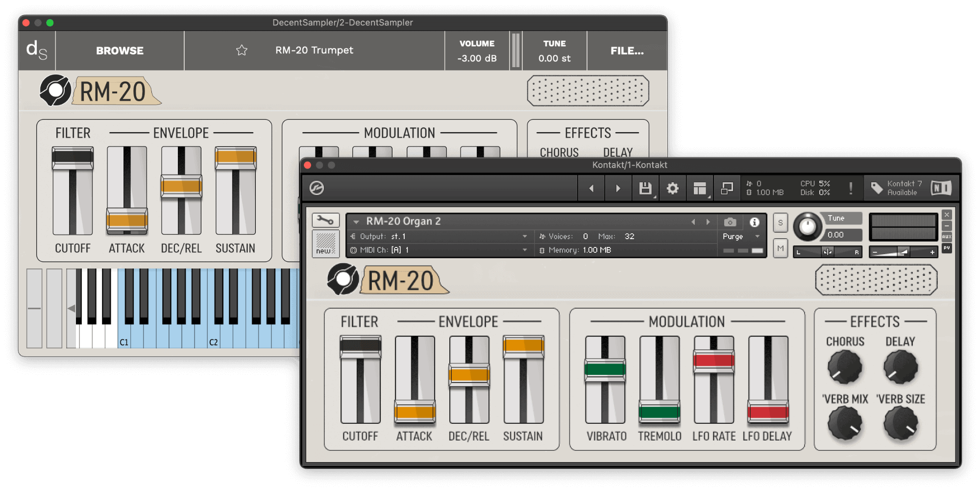The width and height of the screenshot is (980, 490).
Task: Open the Kontakt save menu (floppy icon)
Action: (645, 188)
